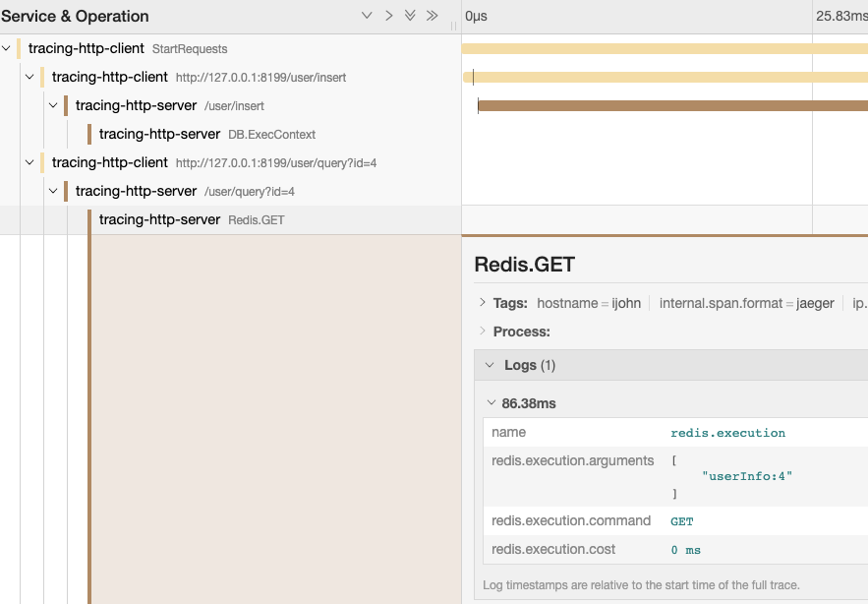Click the StartRequests timeline bar

point(664,48)
